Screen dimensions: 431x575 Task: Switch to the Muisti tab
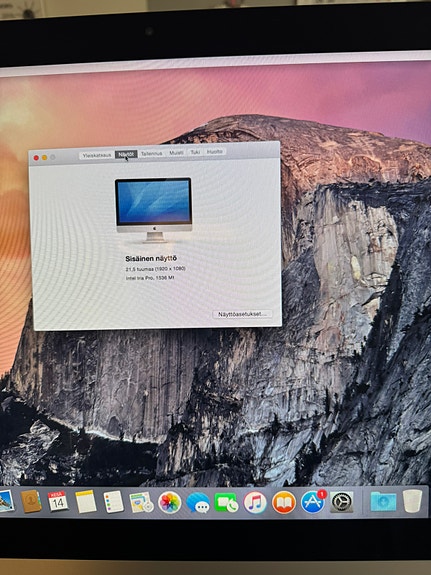176,152
